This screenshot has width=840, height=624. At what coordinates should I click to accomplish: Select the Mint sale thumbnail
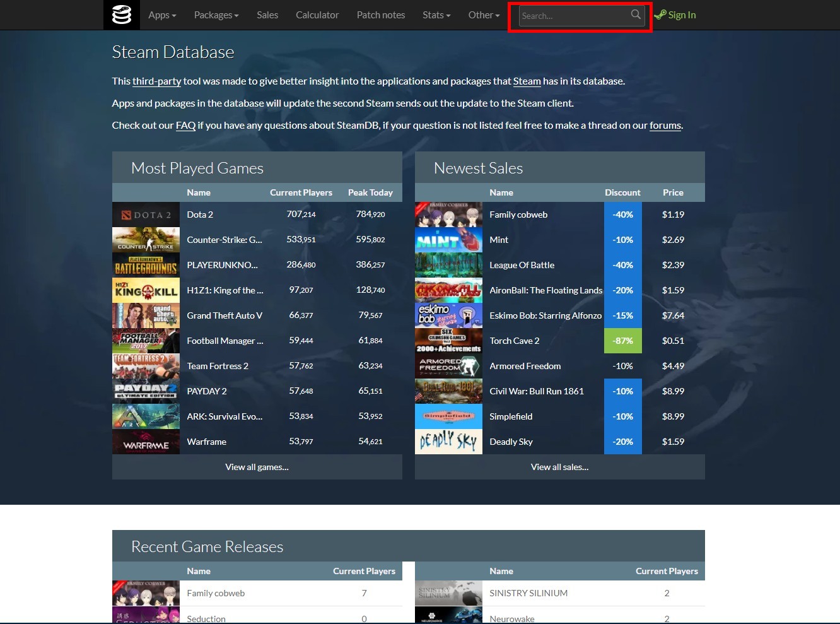[x=448, y=240]
